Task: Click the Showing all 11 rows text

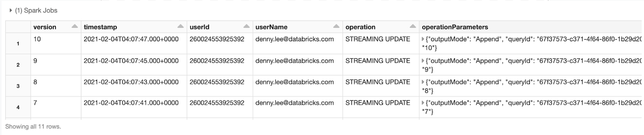Action: pos(33,127)
